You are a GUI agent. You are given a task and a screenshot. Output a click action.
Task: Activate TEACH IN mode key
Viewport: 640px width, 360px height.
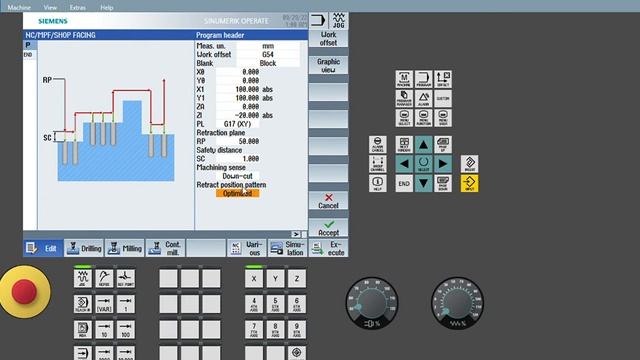[82, 304]
